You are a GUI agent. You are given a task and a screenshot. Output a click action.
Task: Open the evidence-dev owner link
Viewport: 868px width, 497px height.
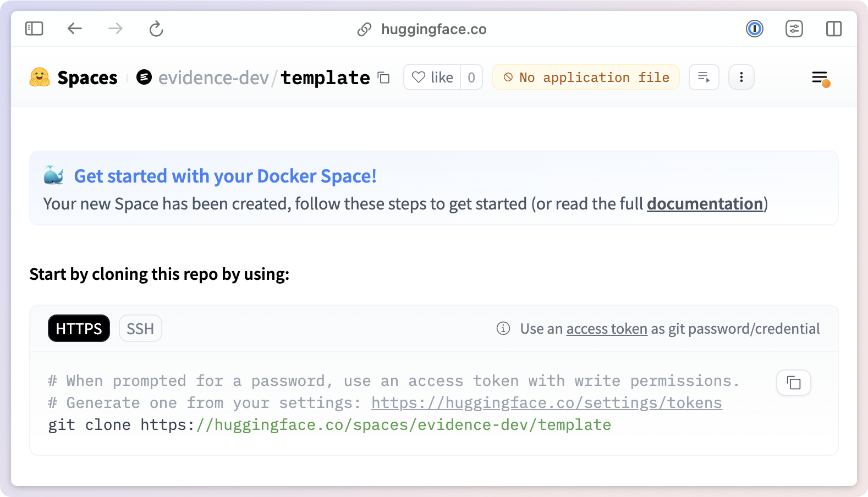click(213, 78)
